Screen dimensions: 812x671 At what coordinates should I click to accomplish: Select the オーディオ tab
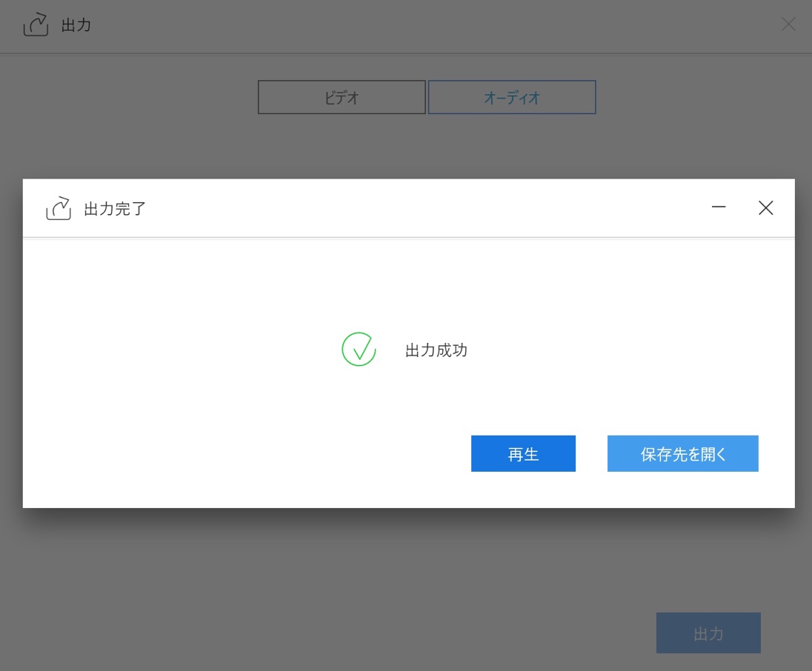click(512, 97)
